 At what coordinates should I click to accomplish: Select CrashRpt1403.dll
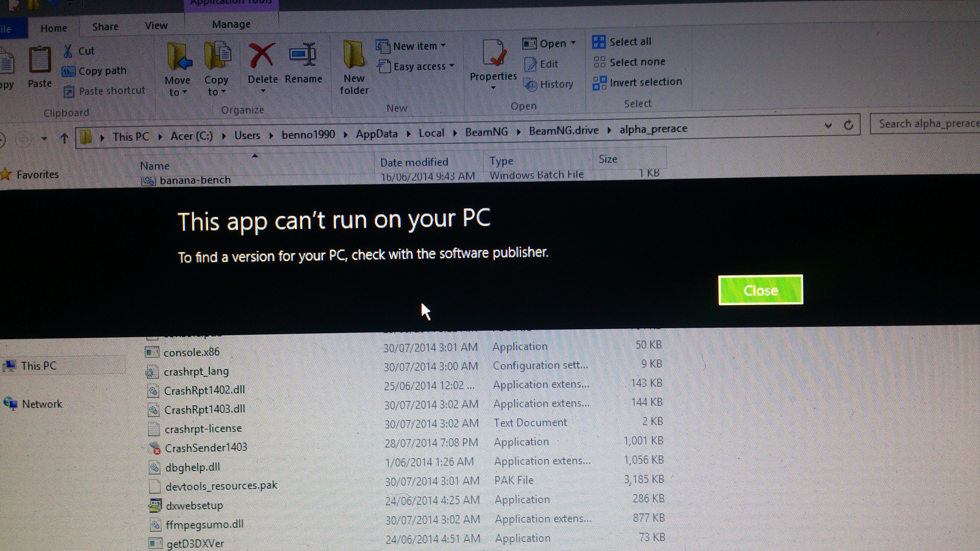pyautogui.click(x=205, y=409)
